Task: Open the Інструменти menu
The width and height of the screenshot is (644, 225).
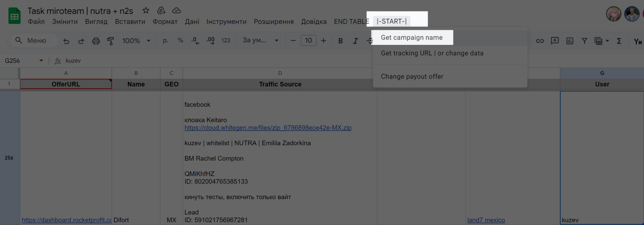Action: (x=226, y=21)
